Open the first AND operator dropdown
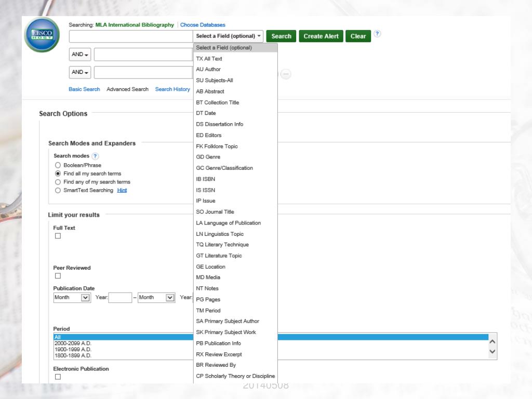This screenshot has width=532, height=399. coord(79,54)
